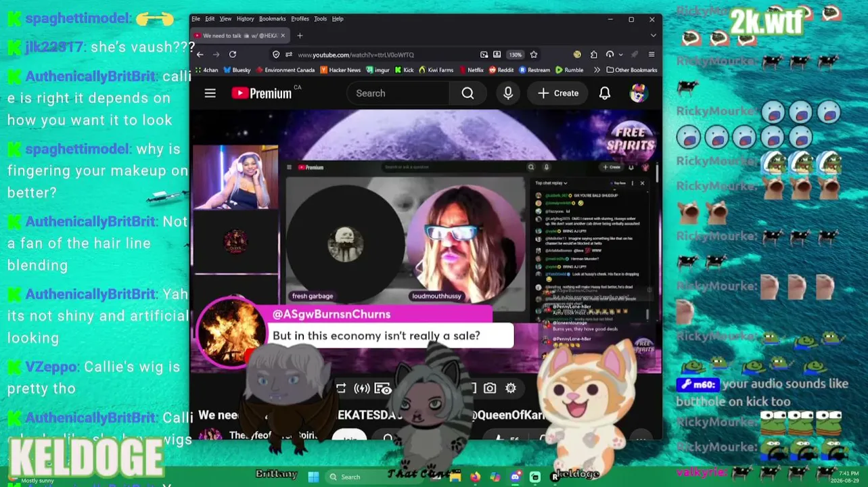Image resolution: width=868 pixels, height=487 pixels.
Task: Open the Other Bookmarks folder
Action: click(x=632, y=70)
